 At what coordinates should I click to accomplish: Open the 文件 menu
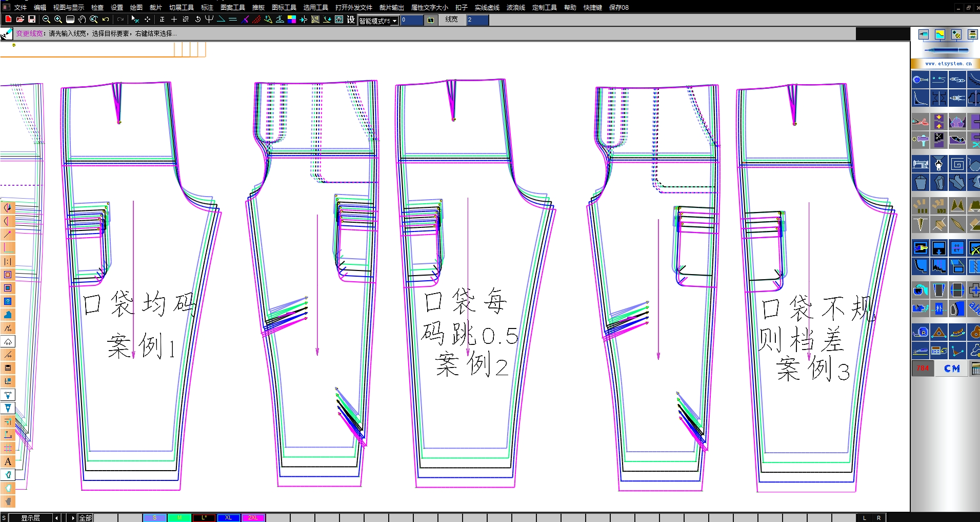[21, 7]
